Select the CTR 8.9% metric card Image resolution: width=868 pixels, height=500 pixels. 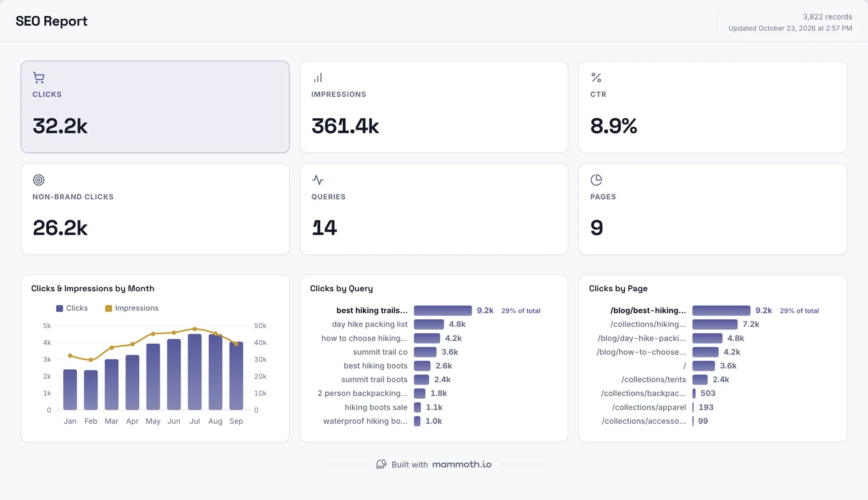713,107
